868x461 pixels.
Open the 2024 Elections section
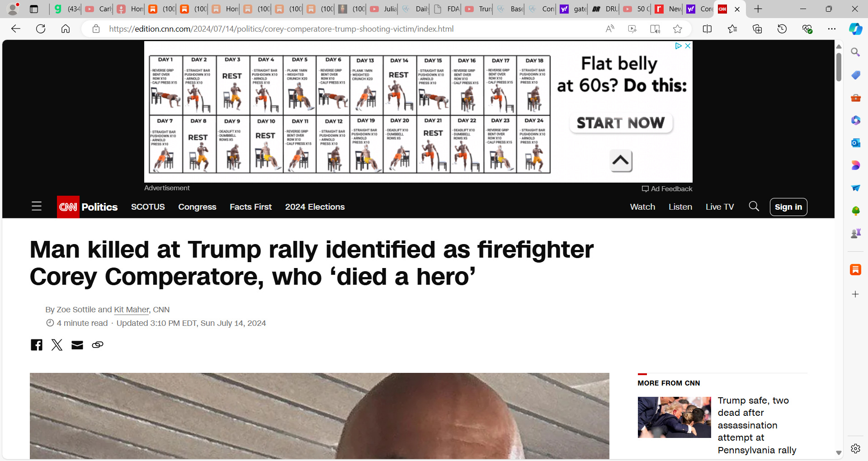(315, 207)
